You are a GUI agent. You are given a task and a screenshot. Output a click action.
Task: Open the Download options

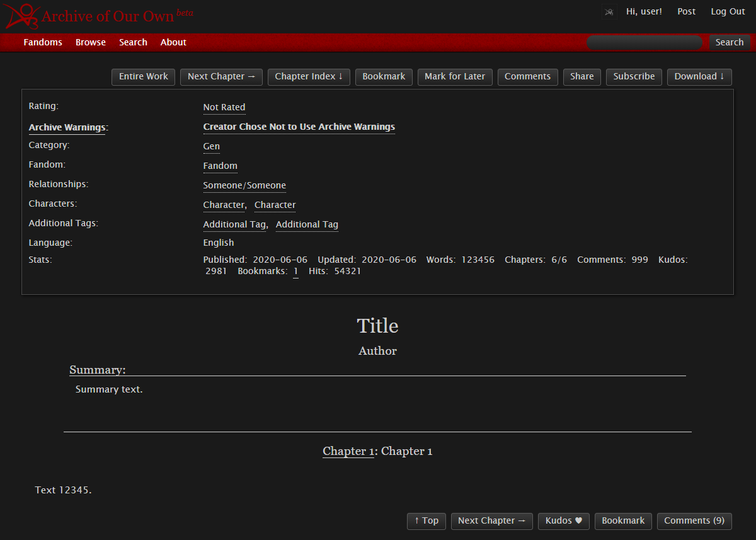click(x=699, y=76)
